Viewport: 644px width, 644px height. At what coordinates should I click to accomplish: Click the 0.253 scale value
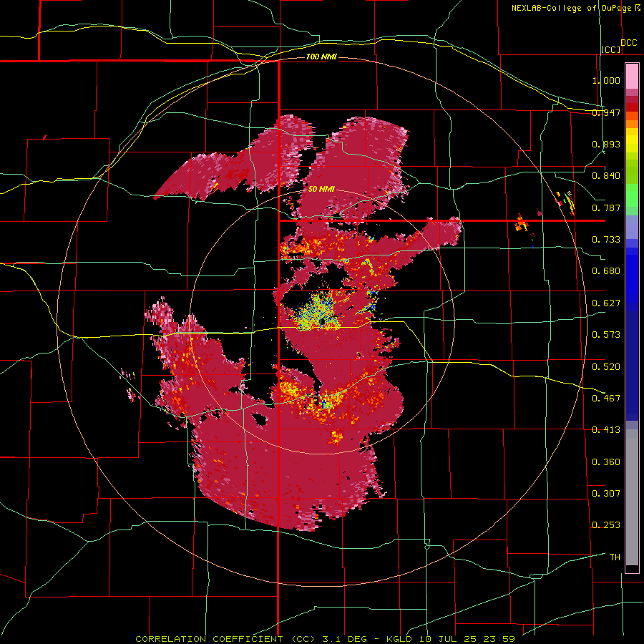606,525
